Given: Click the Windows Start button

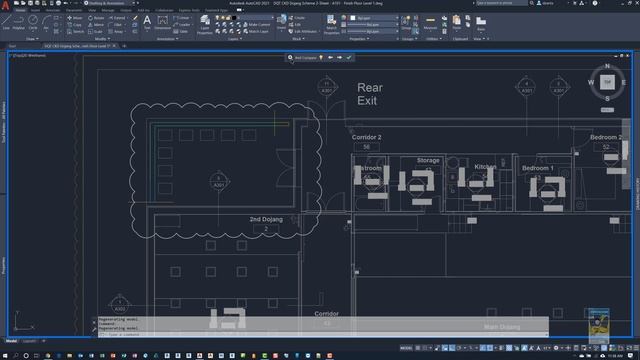Looking at the screenshot, I should pyautogui.click(x=5, y=356).
